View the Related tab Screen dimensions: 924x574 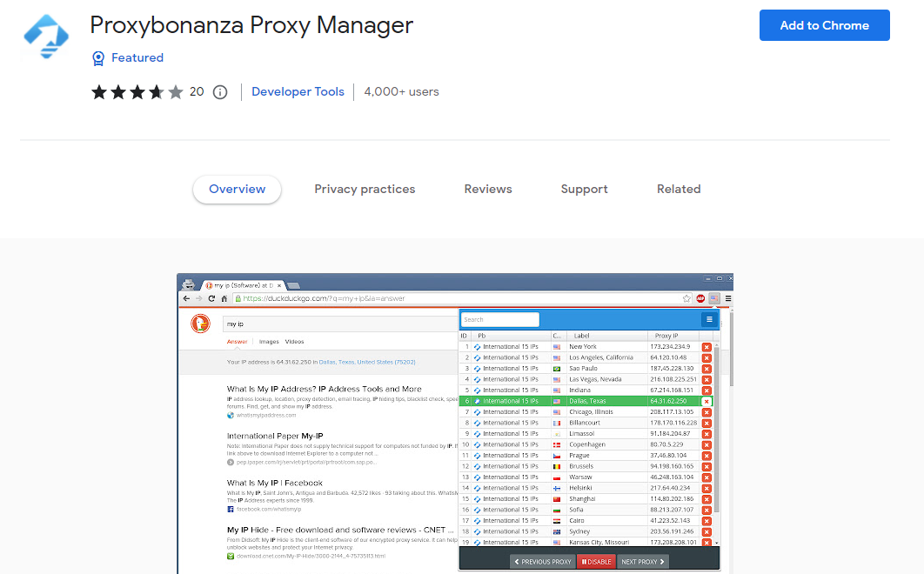(x=679, y=190)
